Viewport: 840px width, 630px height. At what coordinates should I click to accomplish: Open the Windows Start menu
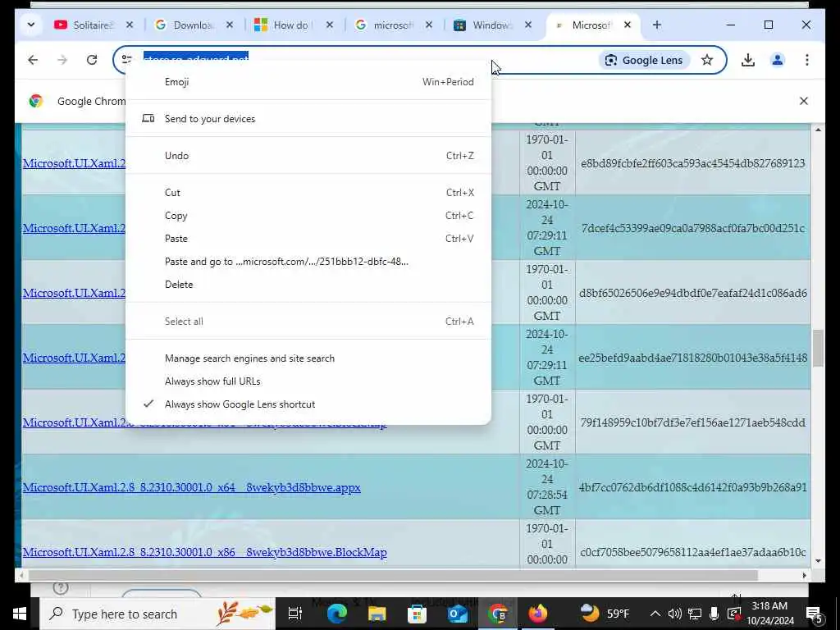(x=20, y=614)
